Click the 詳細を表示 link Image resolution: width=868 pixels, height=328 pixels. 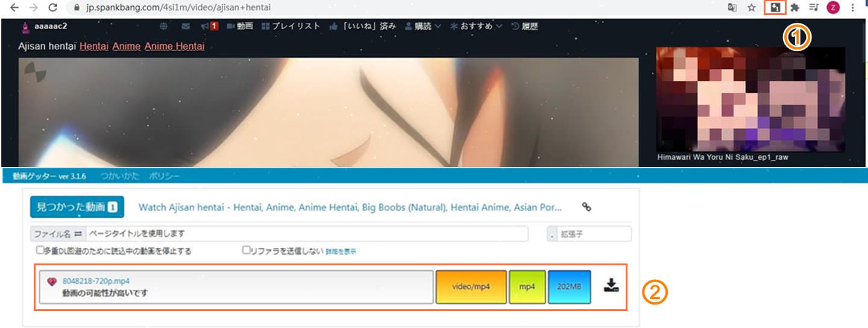pos(341,251)
